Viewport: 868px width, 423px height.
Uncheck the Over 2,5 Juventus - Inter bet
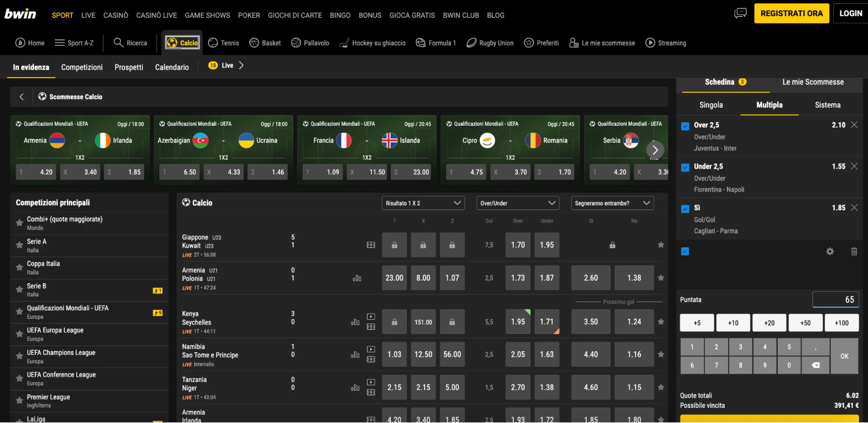[x=685, y=126]
